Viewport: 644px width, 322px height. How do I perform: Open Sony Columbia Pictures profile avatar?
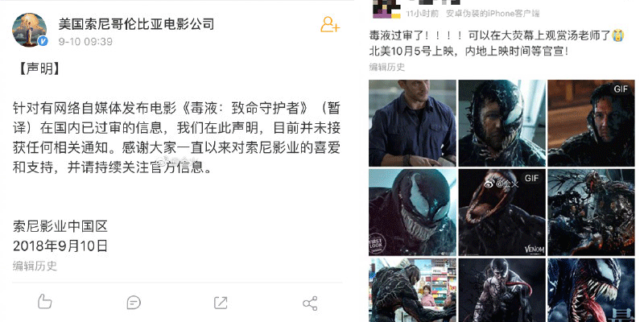[30, 30]
